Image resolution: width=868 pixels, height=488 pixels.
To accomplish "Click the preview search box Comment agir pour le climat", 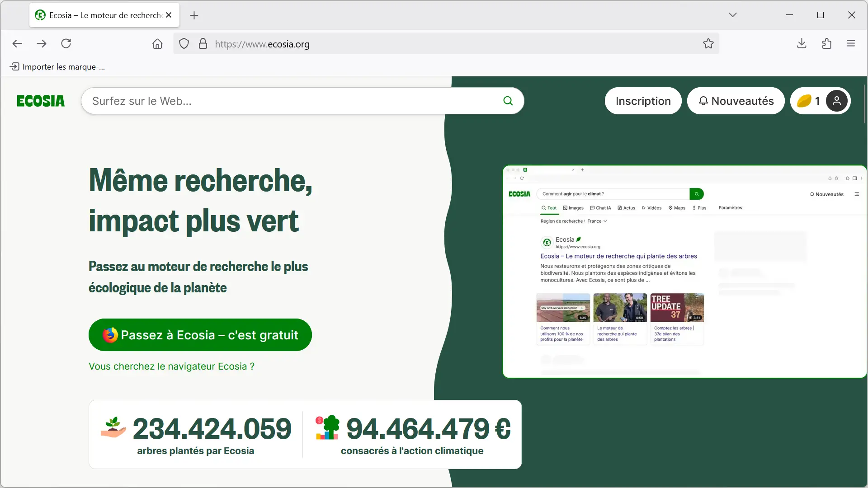I will (x=613, y=194).
